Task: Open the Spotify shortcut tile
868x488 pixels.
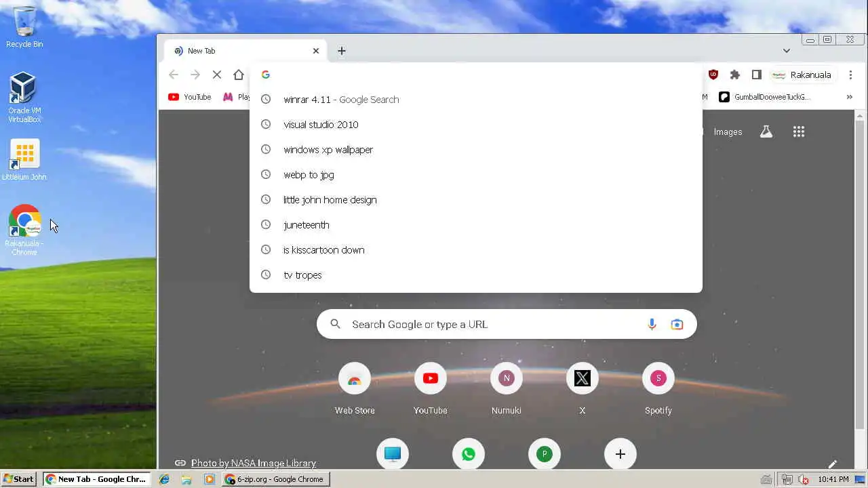Action: 658,389
